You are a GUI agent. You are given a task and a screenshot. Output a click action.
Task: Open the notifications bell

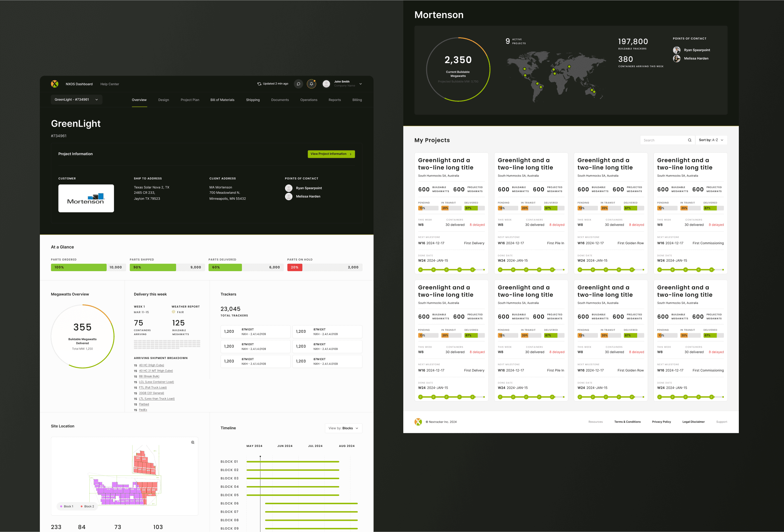(x=311, y=84)
